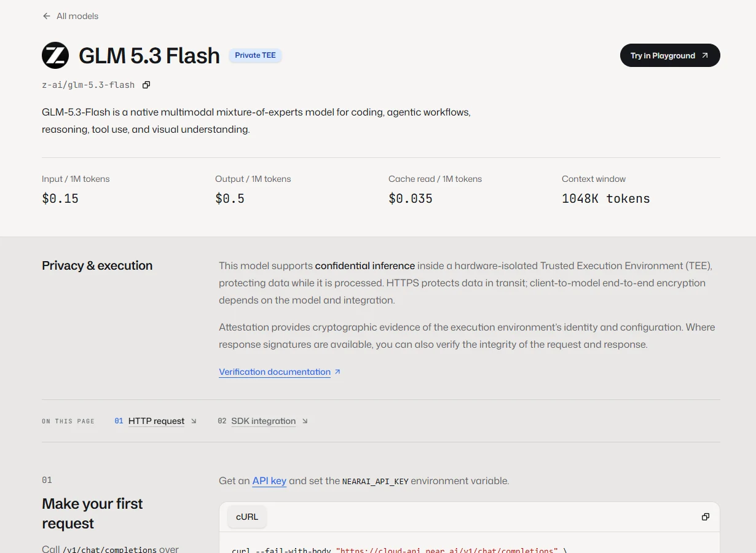Click the back arrow icon beside All models

pyautogui.click(x=47, y=16)
